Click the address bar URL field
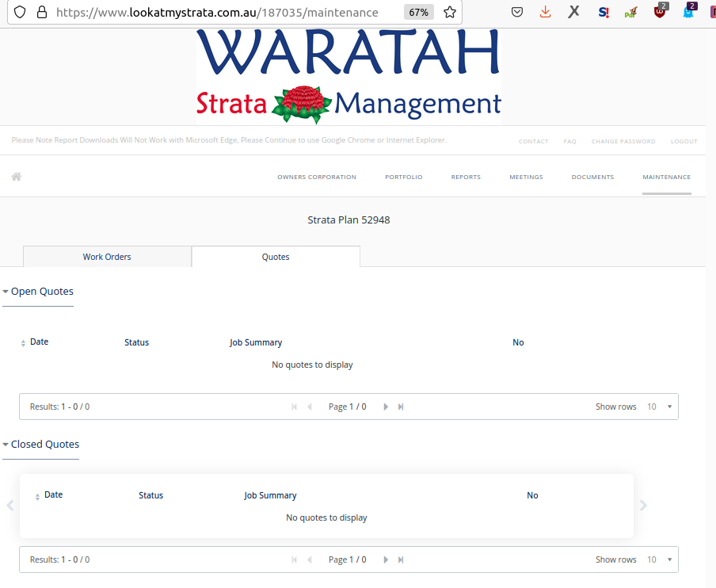 coord(217,13)
